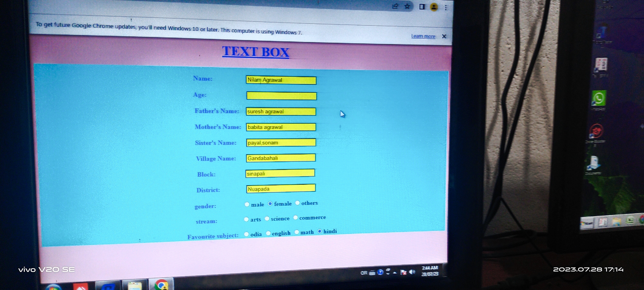644x290 pixels.
Task: Click the volume speaker tray icon
Action: 412,271
